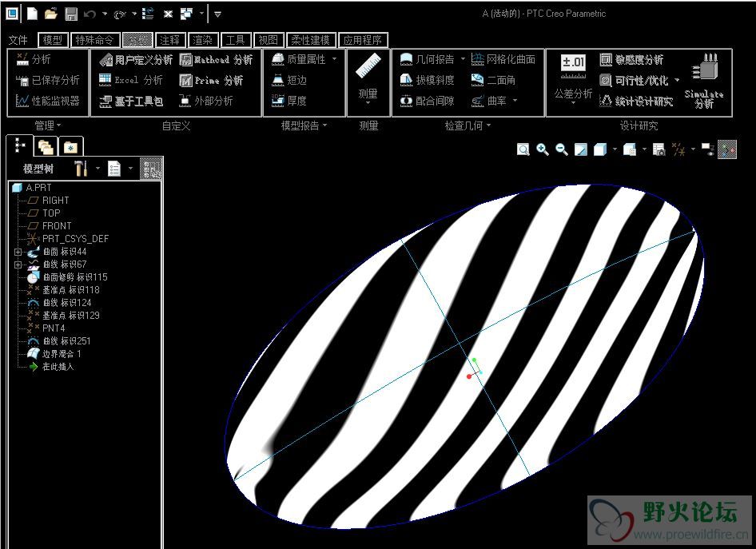Undo the last action
This screenshot has height=549, width=756.
[x=90, y=14]
